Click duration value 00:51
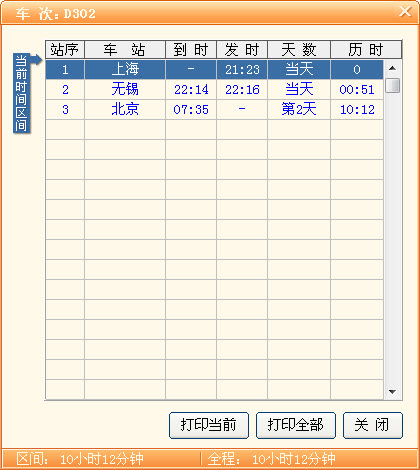Image resolution: width=420 pixels, height=470 pixels. 357,90
